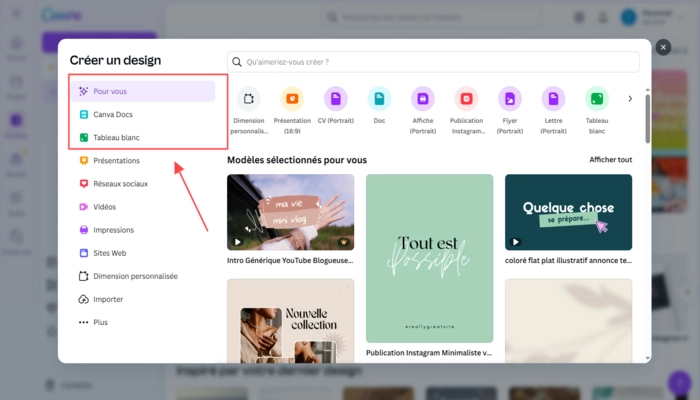Click coloré flat plat illustratif annonce title
This screenshot has height=400, width=700.
click(x=568, y=261)
